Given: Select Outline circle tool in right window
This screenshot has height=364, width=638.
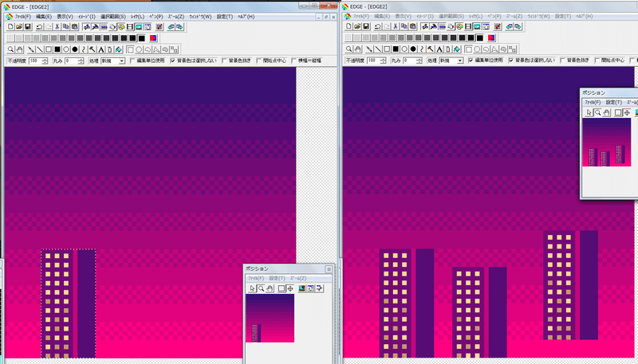Looking at the screenshot, I should pyautogui.click(x=404, y=49).
